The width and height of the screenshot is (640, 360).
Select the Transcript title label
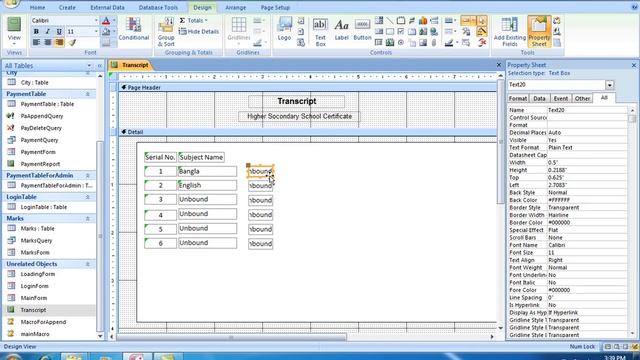[x=297, y=101]
